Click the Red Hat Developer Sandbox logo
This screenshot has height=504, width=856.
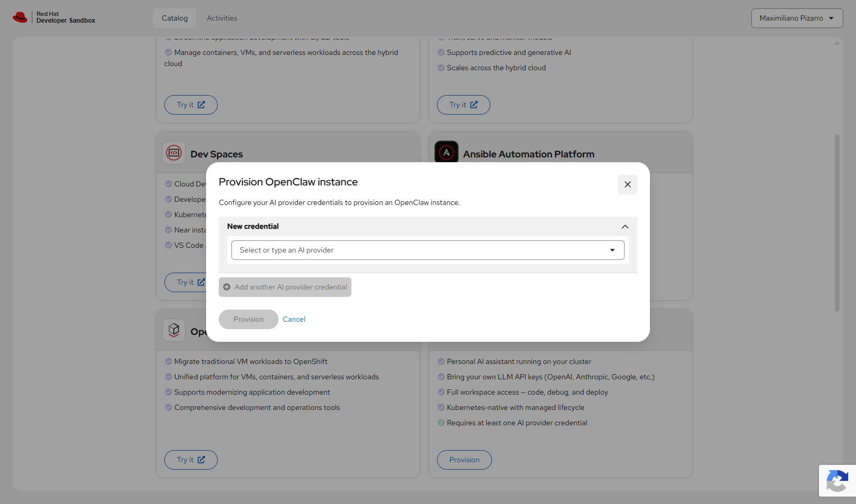point(54,17)
